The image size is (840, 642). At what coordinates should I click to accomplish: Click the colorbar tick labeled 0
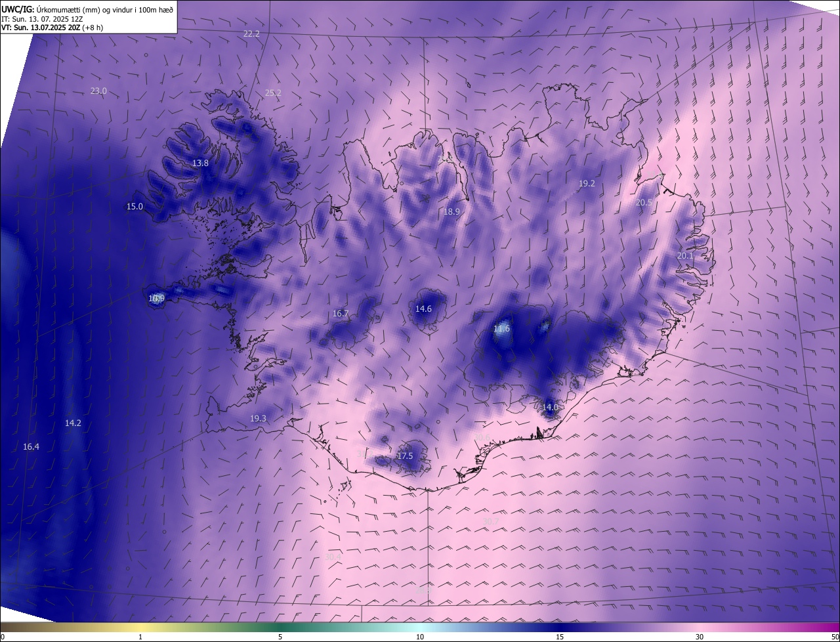tap(3, 637)
